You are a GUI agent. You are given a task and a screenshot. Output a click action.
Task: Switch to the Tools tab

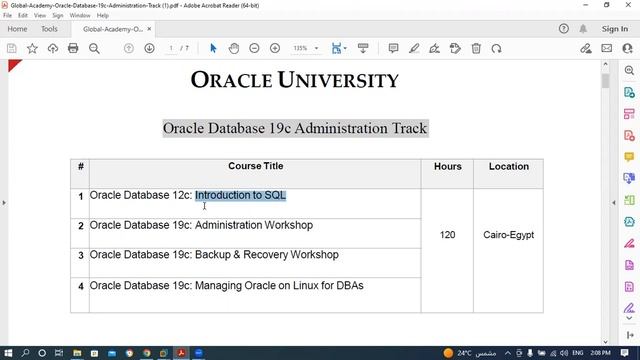tap(49, 29)
